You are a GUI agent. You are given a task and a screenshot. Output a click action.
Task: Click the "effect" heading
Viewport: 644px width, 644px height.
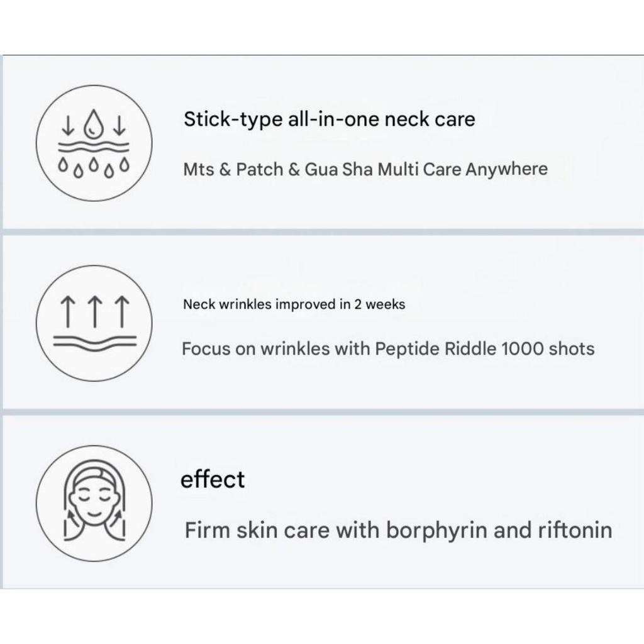[212, 480]
